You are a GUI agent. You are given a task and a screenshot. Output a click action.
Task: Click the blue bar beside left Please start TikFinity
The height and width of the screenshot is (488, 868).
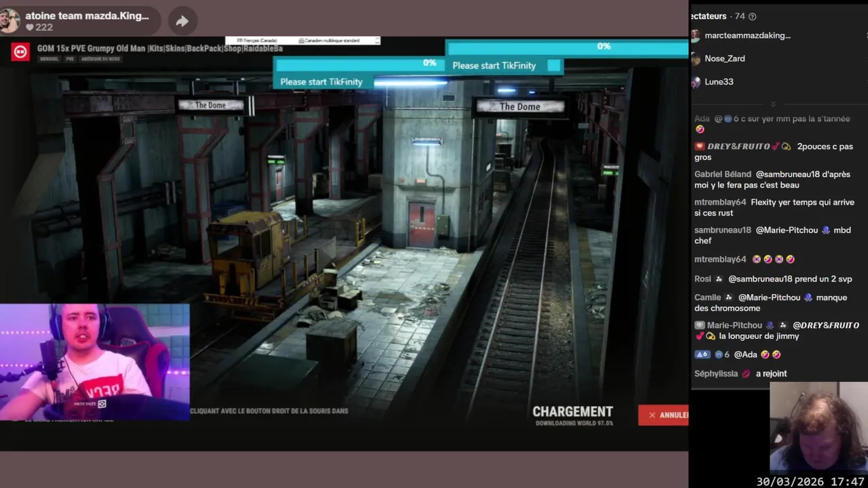click(x=410, y=82)
